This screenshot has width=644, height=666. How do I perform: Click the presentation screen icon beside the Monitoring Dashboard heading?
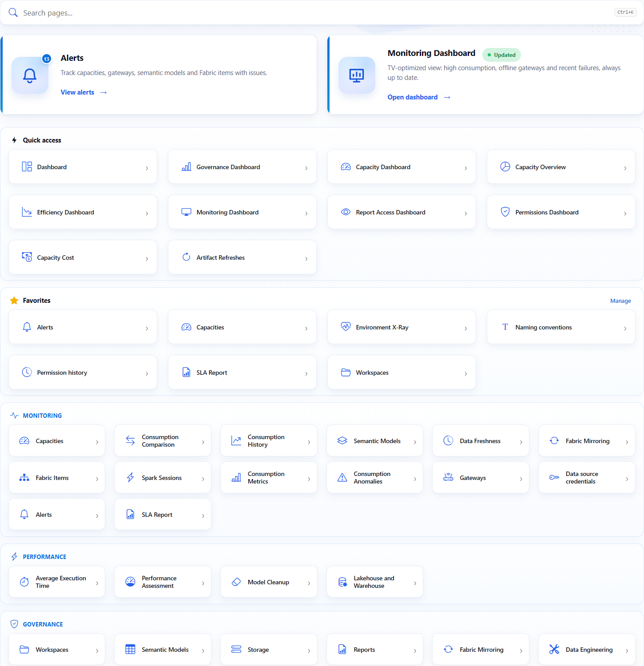[x=357, y=75]
